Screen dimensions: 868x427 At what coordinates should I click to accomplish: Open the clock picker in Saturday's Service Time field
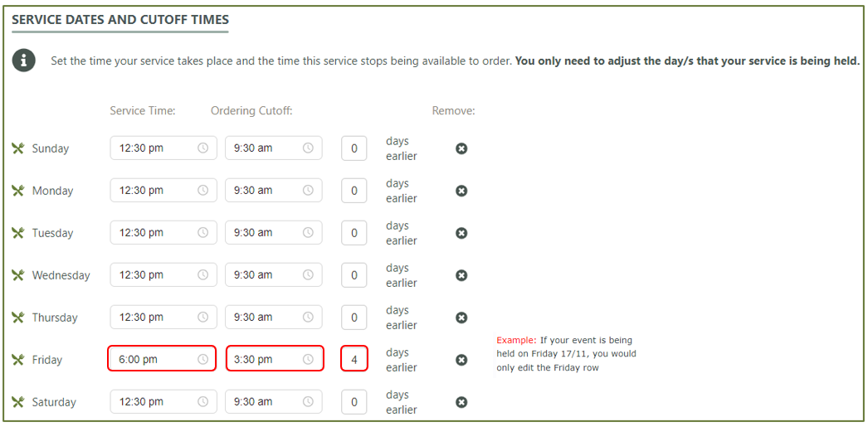point(203,402)
